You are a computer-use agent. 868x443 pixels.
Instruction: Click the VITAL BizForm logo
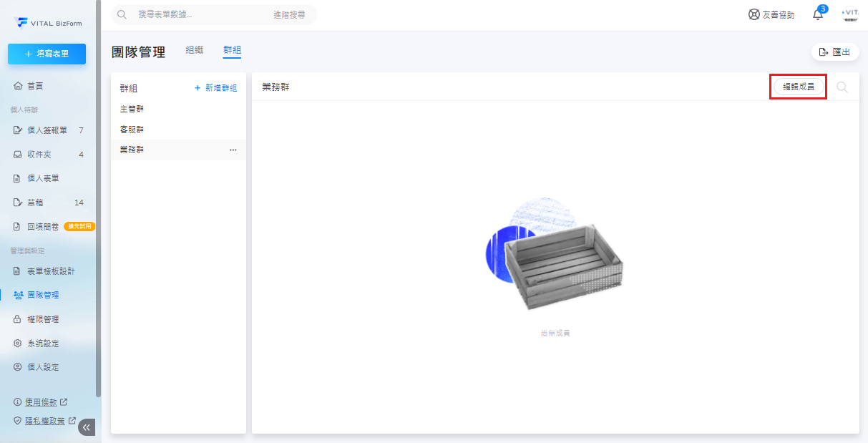[48, 23]
